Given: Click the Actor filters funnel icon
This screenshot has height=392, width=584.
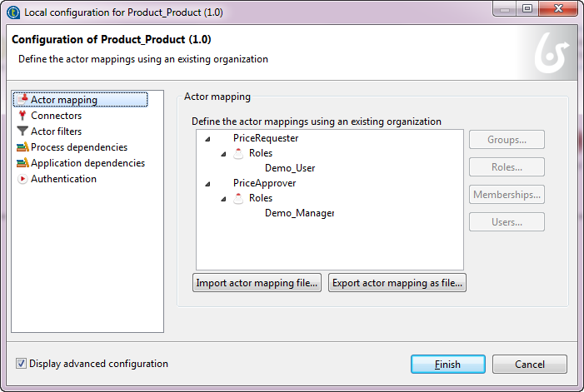Looking at the screenshot, I should pyautogui.click(x=22, y=131).
